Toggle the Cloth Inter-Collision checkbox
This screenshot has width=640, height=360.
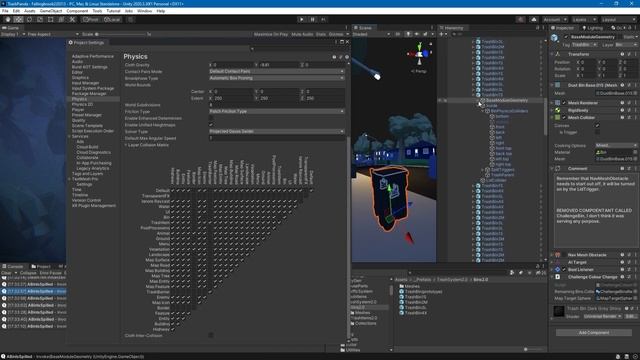click(211, 335)
